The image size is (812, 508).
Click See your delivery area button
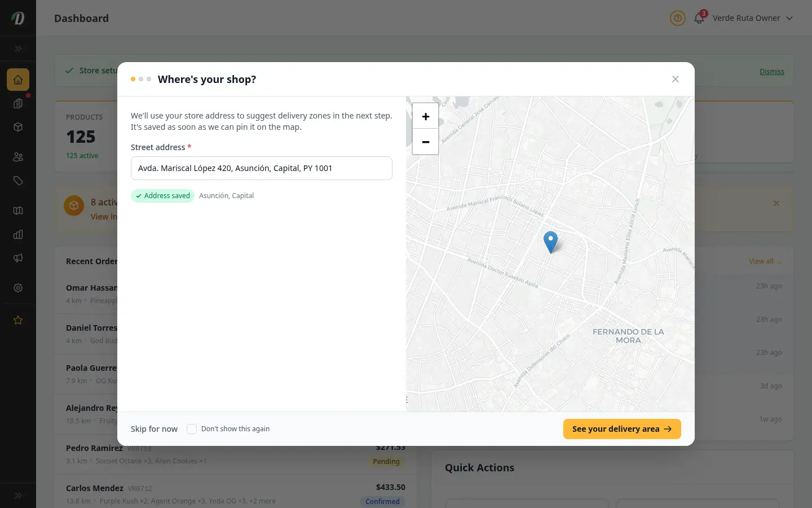click(622, 429)
